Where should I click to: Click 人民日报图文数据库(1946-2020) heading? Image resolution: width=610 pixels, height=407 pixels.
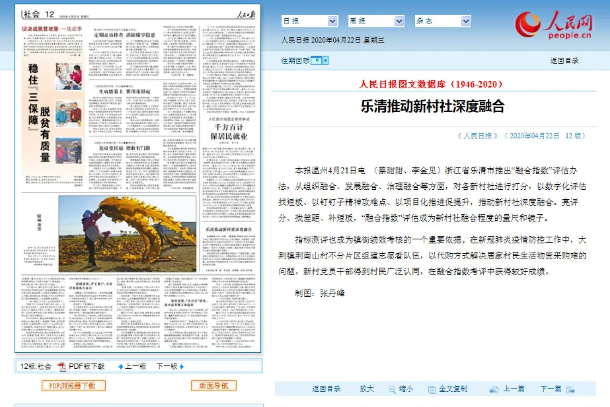pyautogui.click(x=431, y=84)
